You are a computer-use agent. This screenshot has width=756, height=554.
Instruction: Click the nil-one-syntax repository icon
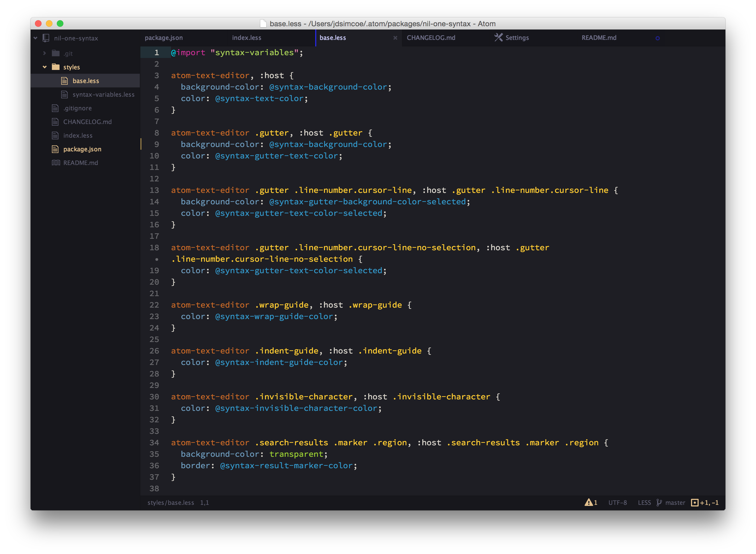tap(46, 38)
